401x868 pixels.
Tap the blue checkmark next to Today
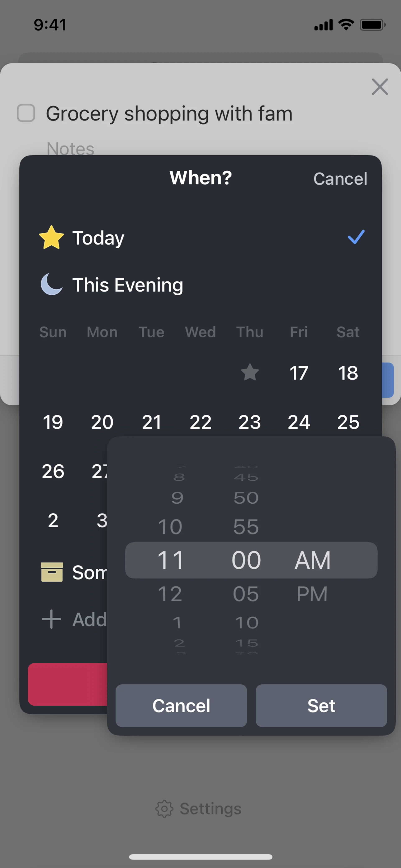[356, 237]
